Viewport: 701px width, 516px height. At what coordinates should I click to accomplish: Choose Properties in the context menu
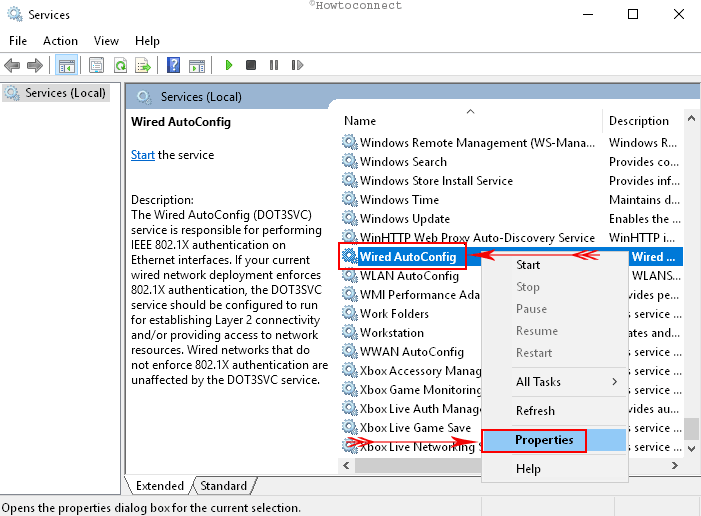pyautogui.click(x=554, y=440)
